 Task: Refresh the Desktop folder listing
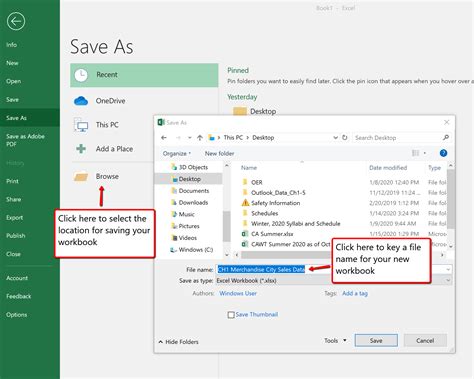click(x=345, y=137)
